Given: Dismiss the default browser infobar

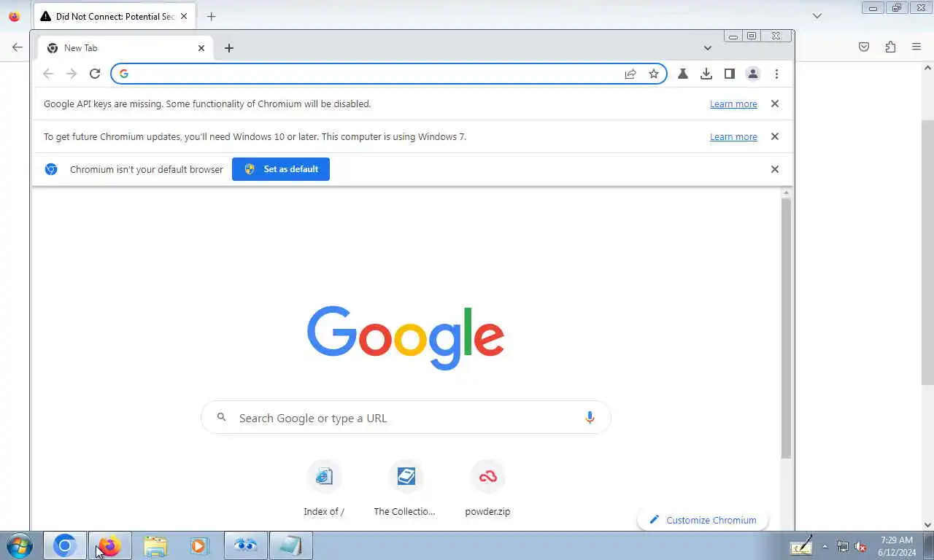Looking at the screenshot, I should 775,169.
